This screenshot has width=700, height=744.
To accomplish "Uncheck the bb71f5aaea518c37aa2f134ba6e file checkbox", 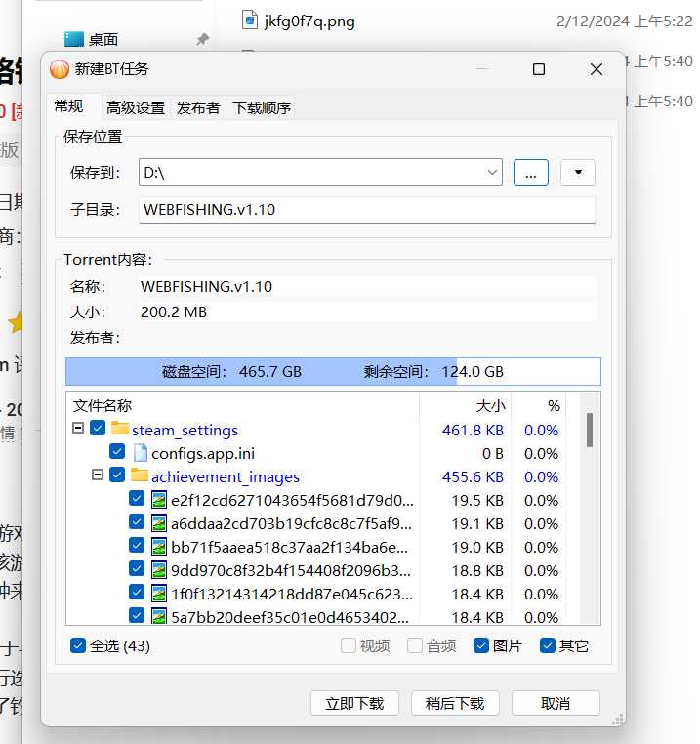I will 137,545.
